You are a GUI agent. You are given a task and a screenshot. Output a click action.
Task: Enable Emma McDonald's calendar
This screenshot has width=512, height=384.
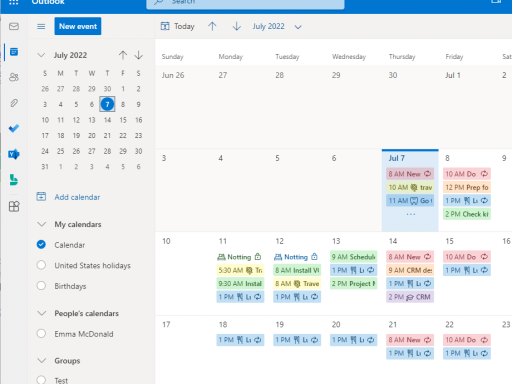(41, 334)
